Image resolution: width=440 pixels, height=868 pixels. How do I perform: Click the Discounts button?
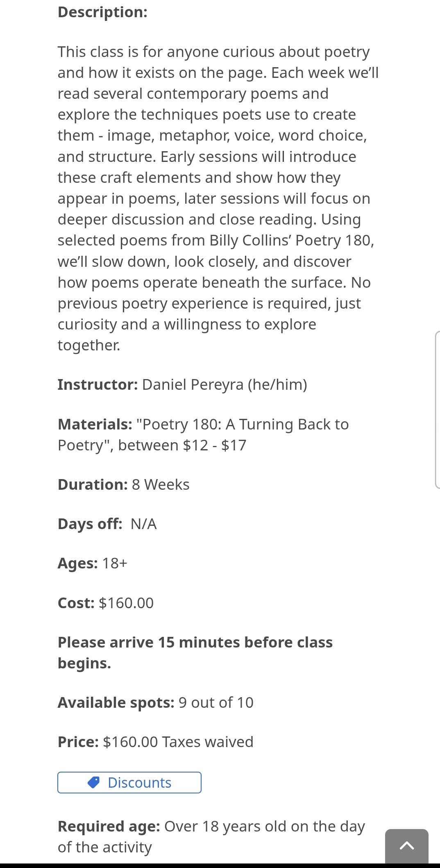(x=129, y=782)
